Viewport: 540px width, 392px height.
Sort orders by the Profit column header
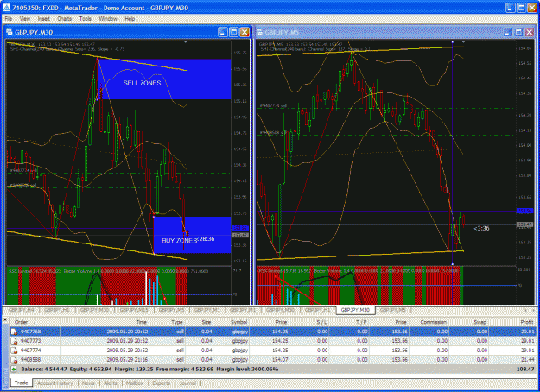(513, 322)
